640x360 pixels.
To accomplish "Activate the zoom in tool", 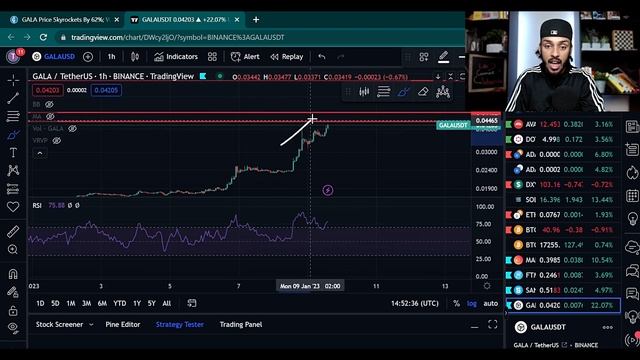I will [x=13, y=249].
